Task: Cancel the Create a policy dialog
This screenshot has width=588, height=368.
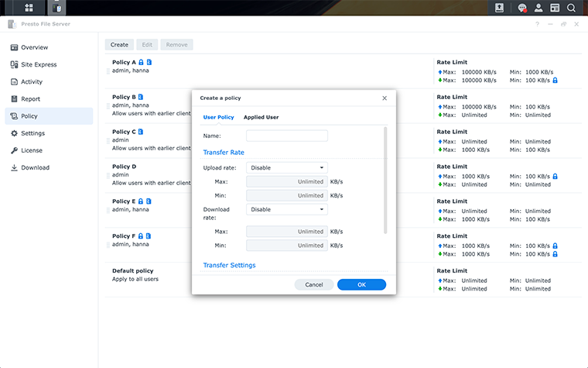Action: click(x=314, y=284)
